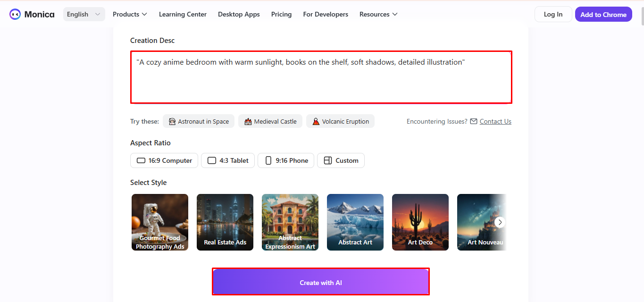The height and width of the screenshot is (302, 644).
Task: Select the 4:3 Tablet aspect ratio
Action: [x=228, y=160]
